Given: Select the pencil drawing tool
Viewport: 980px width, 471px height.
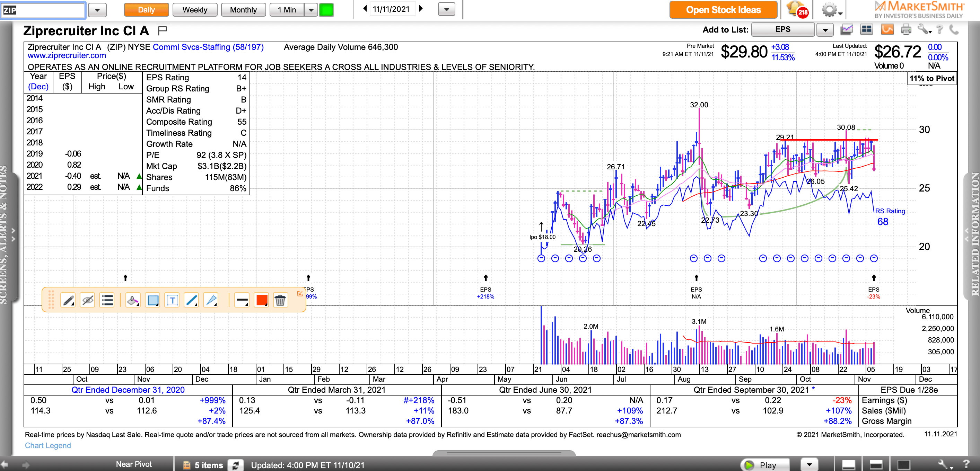Looking at the screenshot, I should pos(68,300).
